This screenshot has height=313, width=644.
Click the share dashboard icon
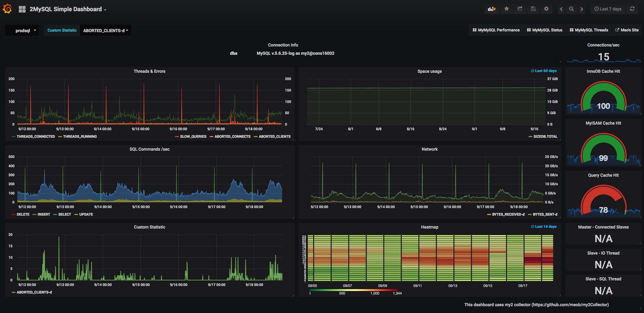click(x=520, y=9)
